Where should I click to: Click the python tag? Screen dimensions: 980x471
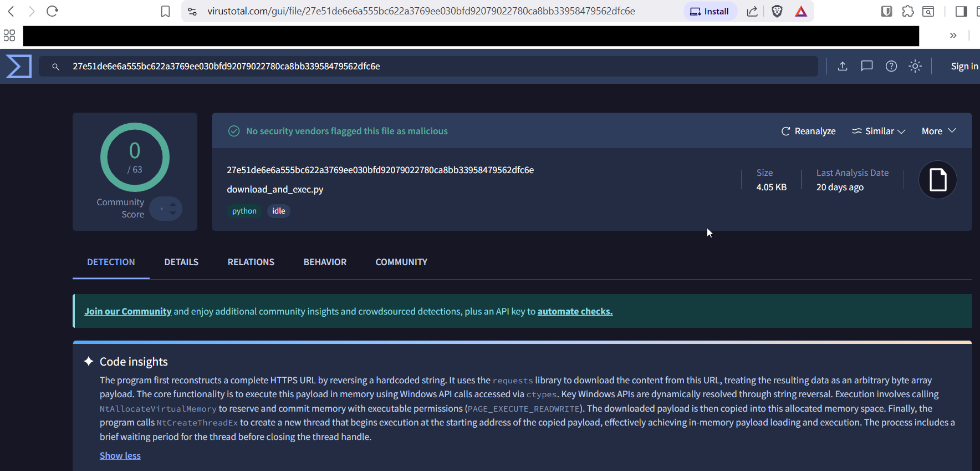tap(244, 211)
